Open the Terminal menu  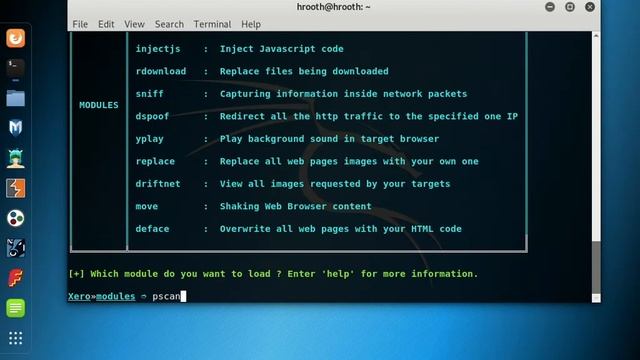pos(212,24)
